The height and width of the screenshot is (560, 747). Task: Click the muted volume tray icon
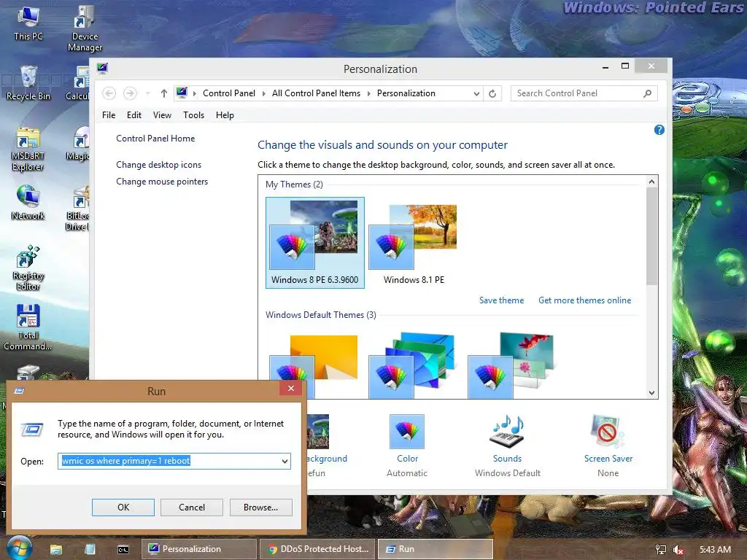678,550
